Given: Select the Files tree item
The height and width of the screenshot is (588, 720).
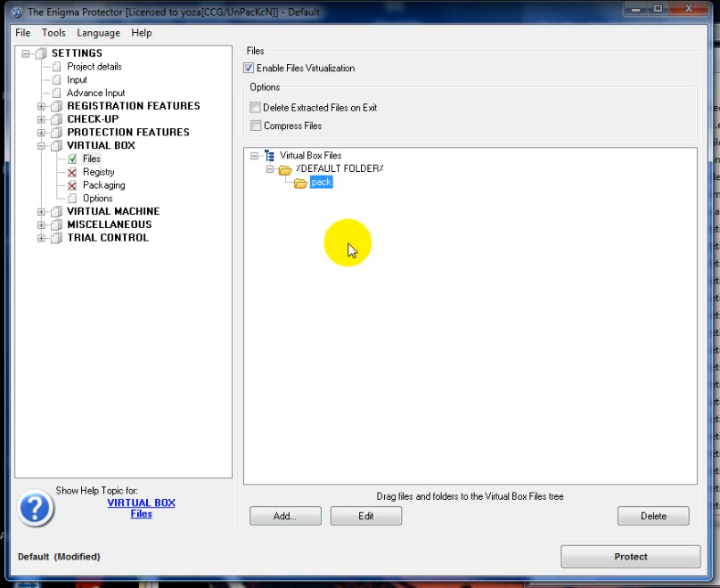Looking at the screenshot, I should pos(92,159).
